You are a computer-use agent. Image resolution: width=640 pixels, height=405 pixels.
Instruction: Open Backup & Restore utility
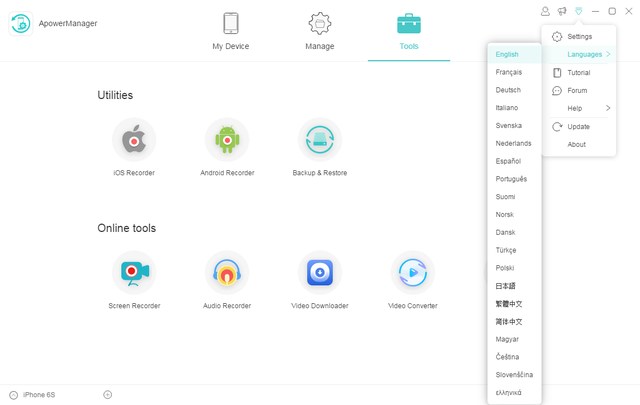[x=319, y=141]
